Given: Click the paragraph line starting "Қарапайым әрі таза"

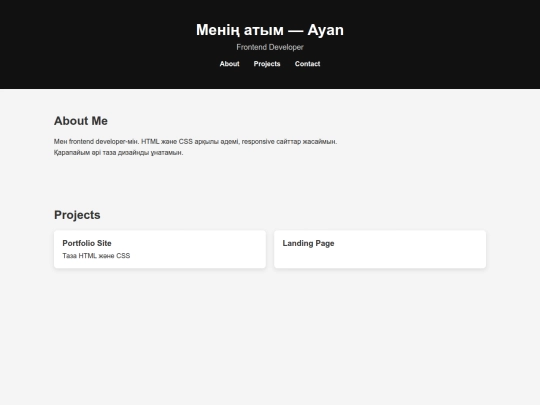Looking at the screenshot, I should click(x=118, y=153).
